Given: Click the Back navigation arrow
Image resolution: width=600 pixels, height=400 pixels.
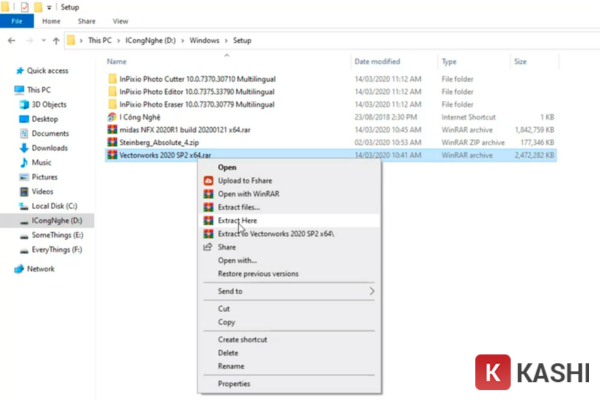Looking at the screenshot, I should pos(12,41).
